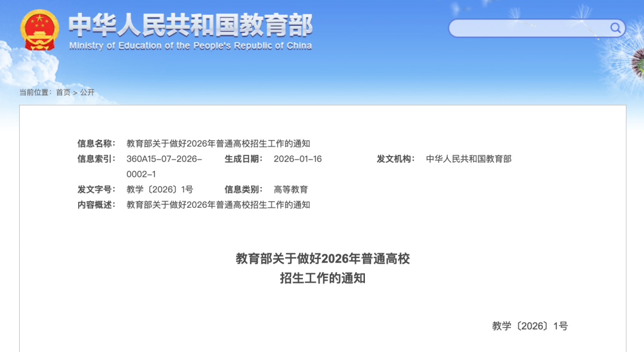Select the 生成日期 label
This screenshot has width=644, height=352.
tap(243, 159)
